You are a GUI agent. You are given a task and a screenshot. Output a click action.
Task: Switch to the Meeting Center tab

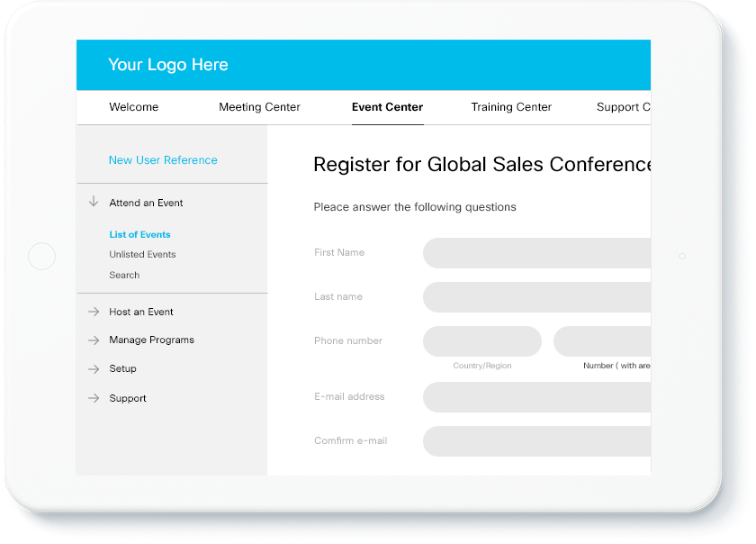point(259,106)
